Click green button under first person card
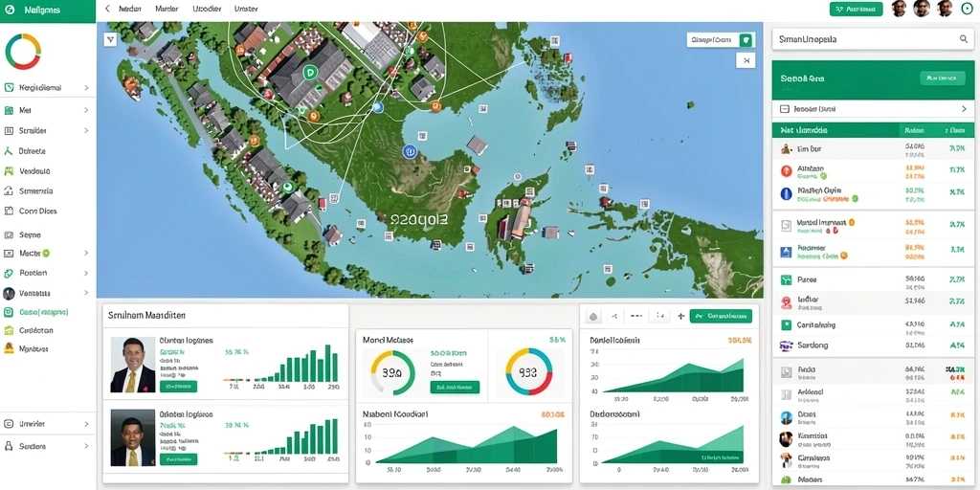This screenshot has width=980, height=490. (x=178, y=387)
